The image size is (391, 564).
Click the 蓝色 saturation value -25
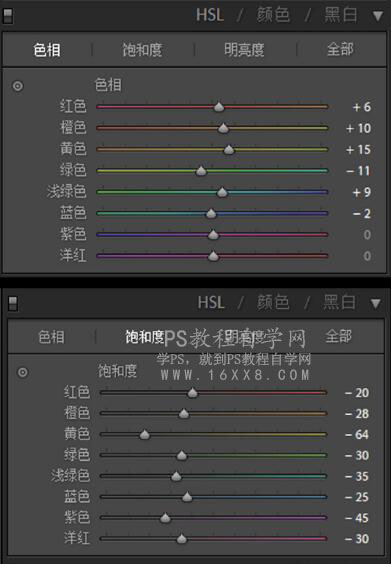(x=357, y=497)
